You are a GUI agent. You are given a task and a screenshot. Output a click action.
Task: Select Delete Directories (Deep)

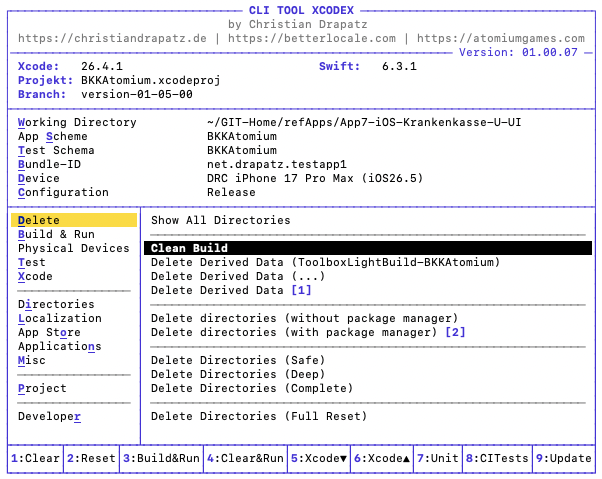click(238, 374)
